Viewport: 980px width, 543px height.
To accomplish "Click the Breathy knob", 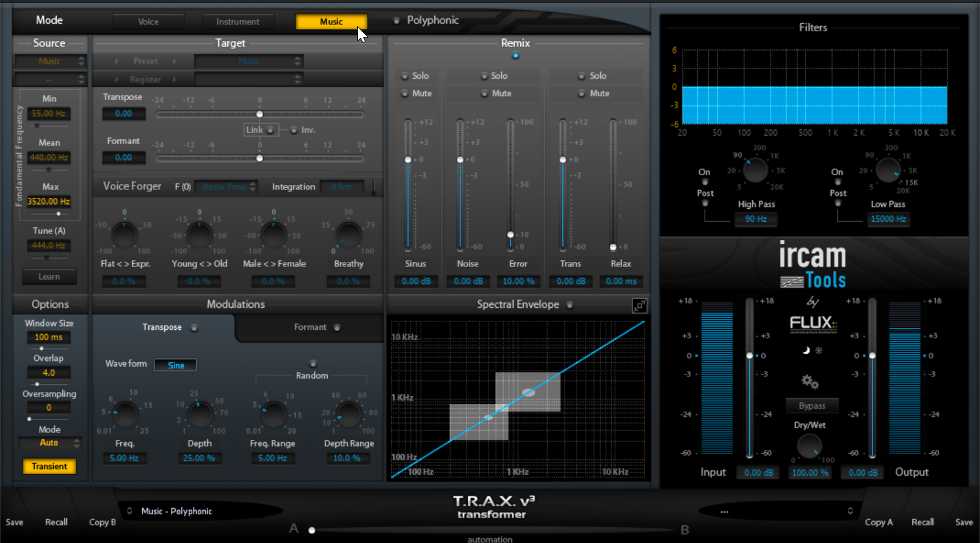I will [x=349, y=235].
